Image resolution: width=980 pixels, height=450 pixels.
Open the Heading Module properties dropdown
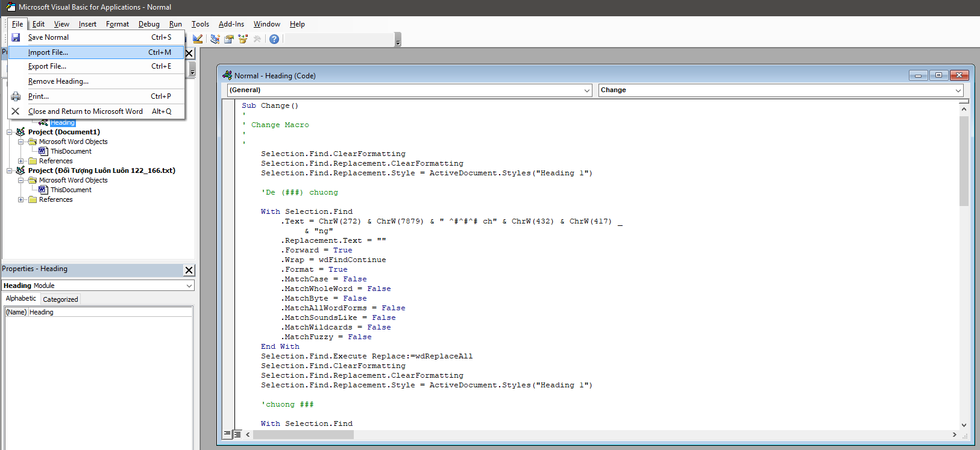(x=189, y=286)
